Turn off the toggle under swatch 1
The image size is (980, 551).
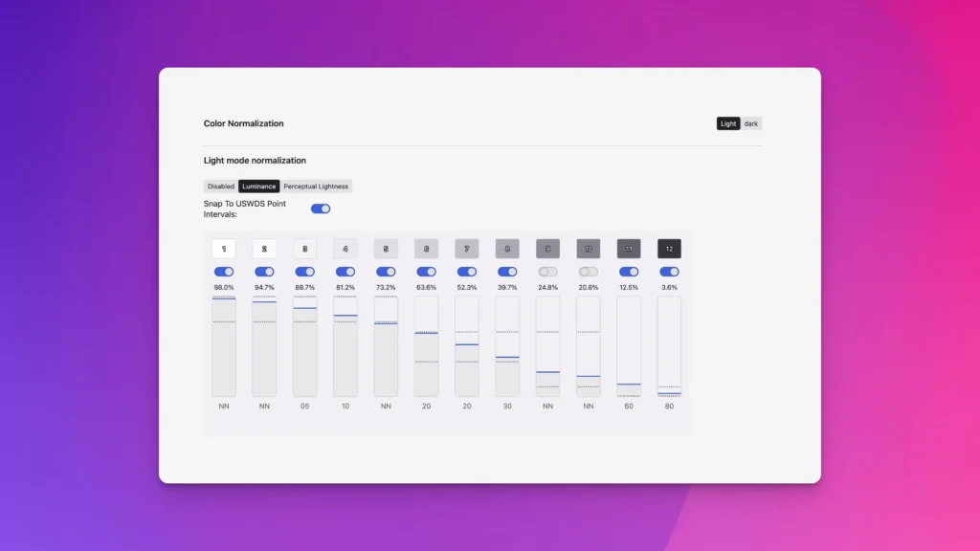[223, 272]
